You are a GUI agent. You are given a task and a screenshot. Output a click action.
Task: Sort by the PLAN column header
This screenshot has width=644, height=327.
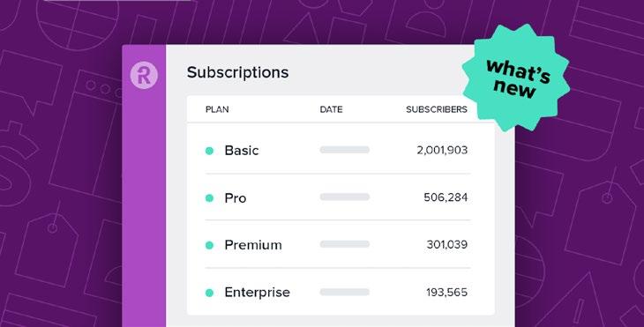(x=217, y=109)
